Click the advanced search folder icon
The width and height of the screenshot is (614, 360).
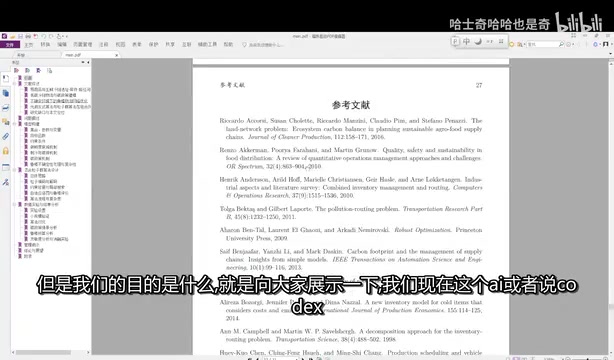(x=520, y=45)
